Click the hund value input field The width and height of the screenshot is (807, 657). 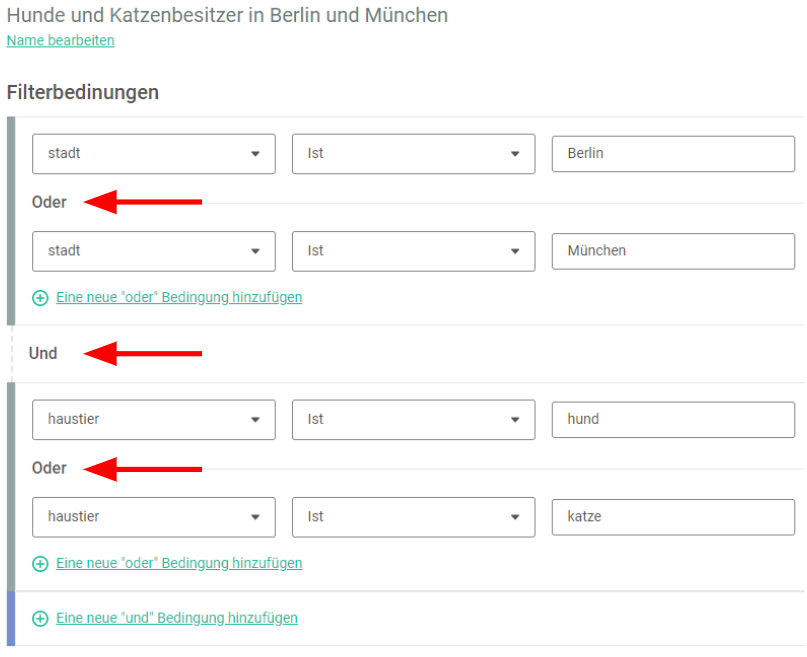click(673, 420)
